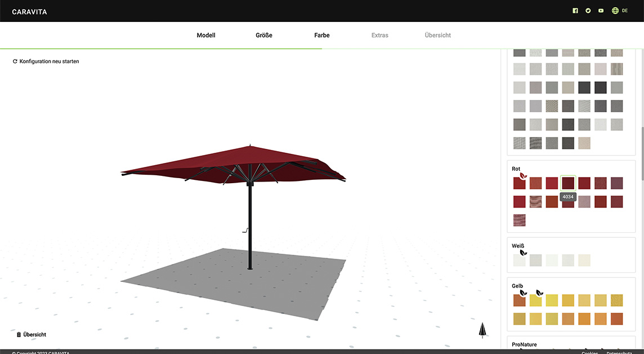Screen dimensions: 644x354
Task: Pick fifth swatch in first Gelb row
Action: (x=584, y=300)
